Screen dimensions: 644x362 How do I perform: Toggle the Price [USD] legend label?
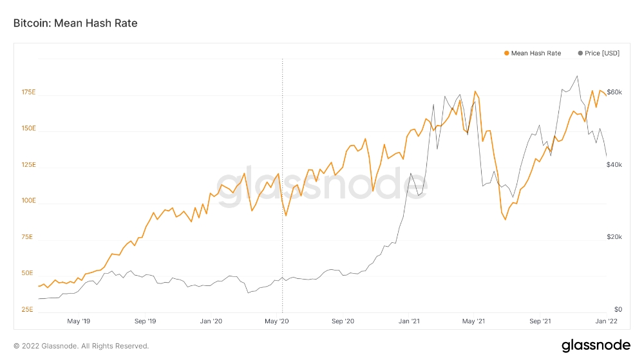(x=602, y=53)
